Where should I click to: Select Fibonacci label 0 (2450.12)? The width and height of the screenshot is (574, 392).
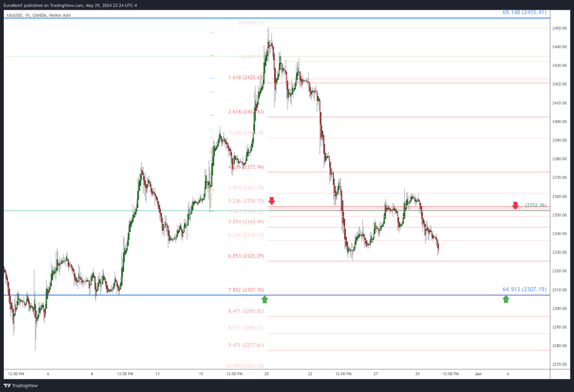[251, 23]
